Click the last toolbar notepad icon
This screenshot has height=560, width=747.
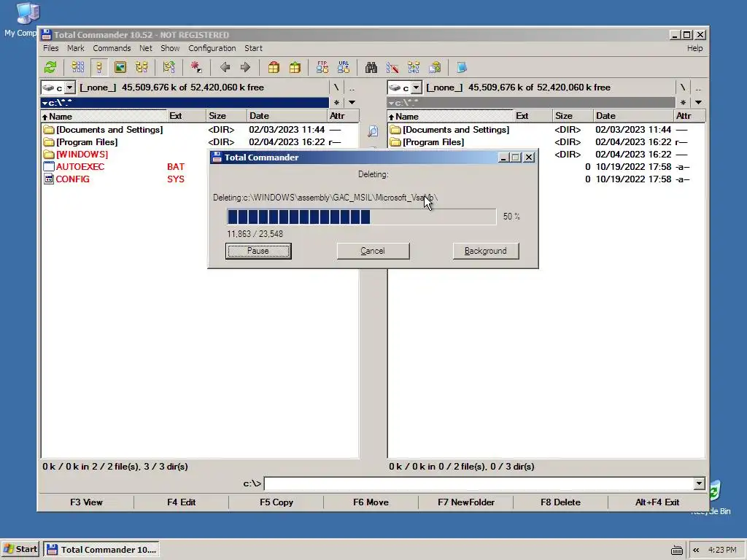(462, 67)
